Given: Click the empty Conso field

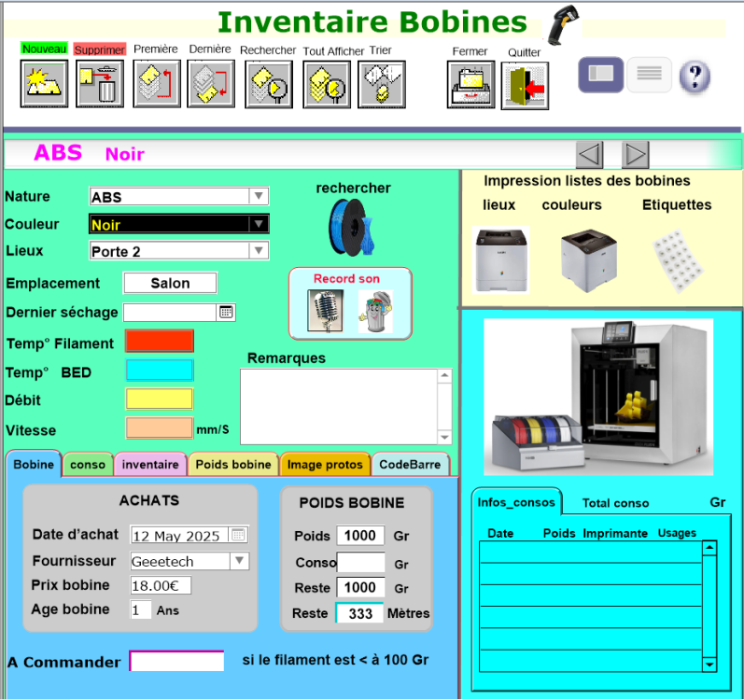Looking at the screenshot, I should tap(360, 562).
